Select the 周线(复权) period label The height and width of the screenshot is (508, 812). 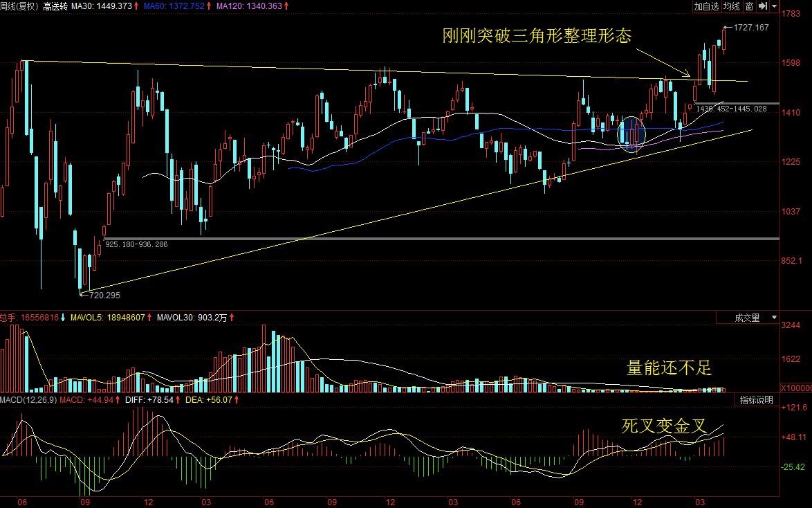(x=19, y=6)
